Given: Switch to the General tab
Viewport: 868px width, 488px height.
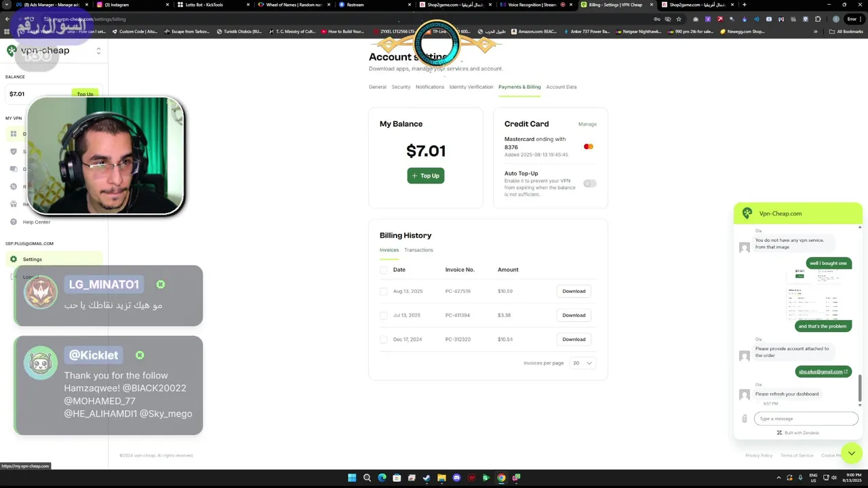Looking at the screenshot, I should 378,87.
